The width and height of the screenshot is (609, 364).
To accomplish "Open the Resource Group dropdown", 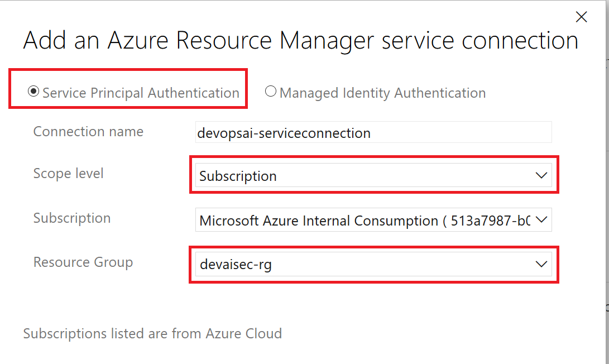I will [x=374, y=264].
